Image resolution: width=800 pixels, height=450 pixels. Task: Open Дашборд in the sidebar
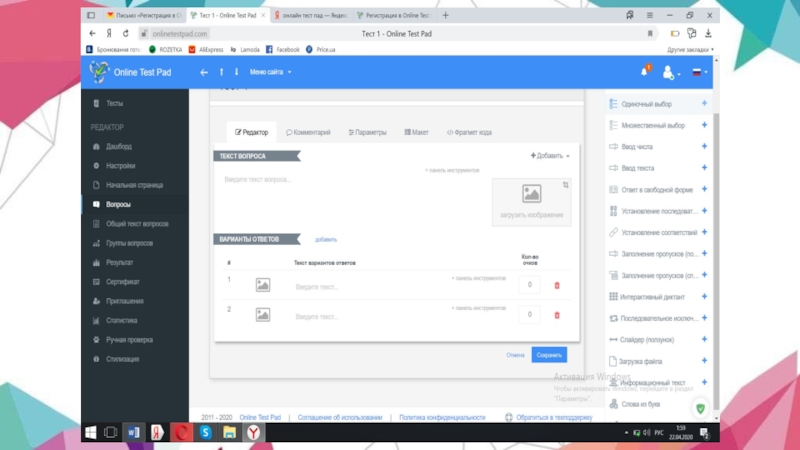118,146
